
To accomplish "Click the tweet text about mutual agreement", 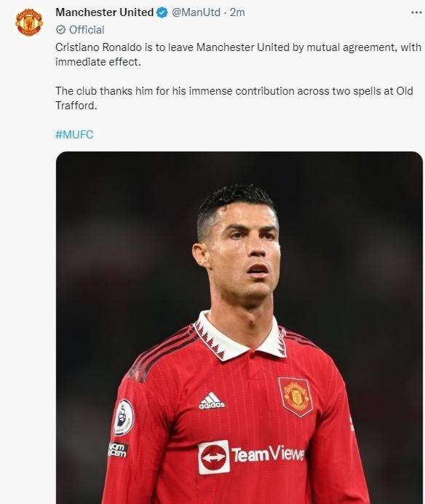I will coord(238,55).
